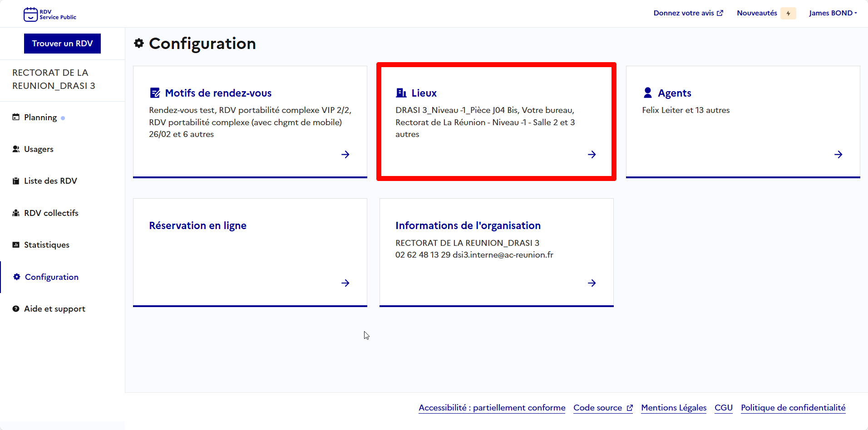Open the Lieux title link
This screenshot has height=430, width=868.
(424, 93)
